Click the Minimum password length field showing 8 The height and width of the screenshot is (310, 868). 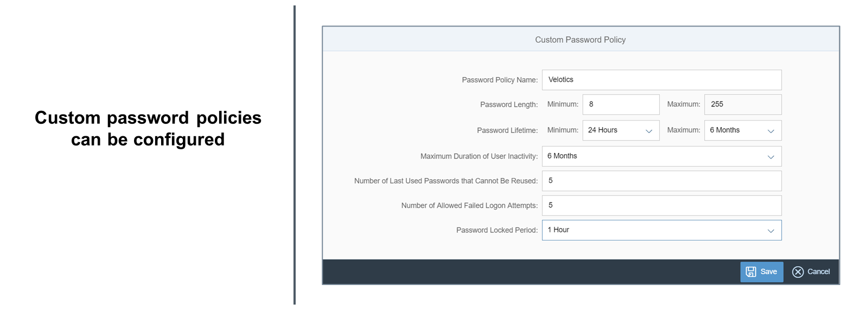pyautogui.click(x=621, y=104)
